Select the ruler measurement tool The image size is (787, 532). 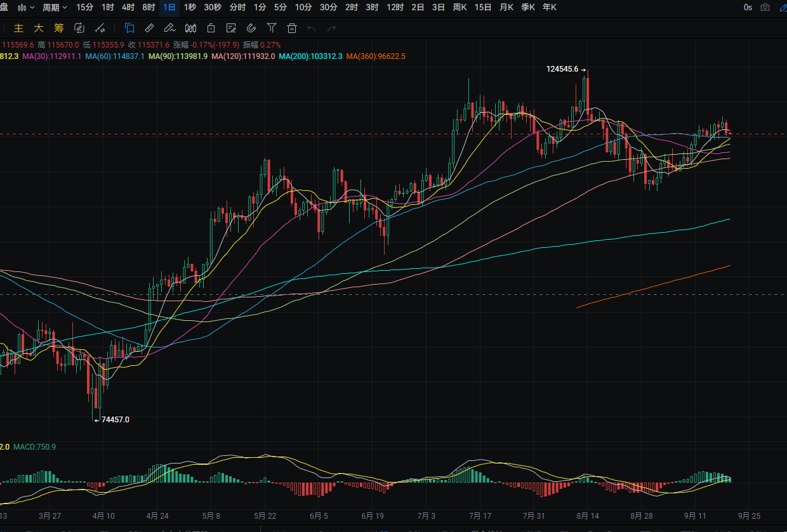150,28
